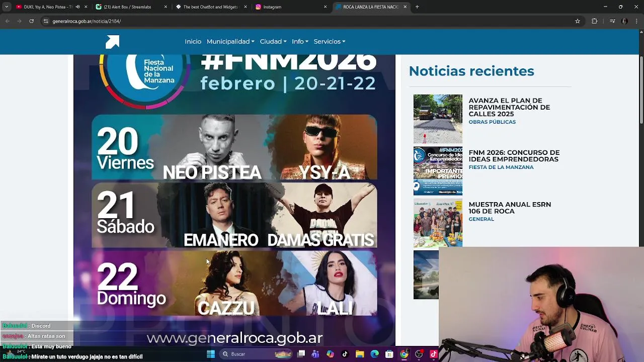Open pink TikTok Live Studio taskbar icon
Screen dimensions: 644x362
tap(433, 354)
